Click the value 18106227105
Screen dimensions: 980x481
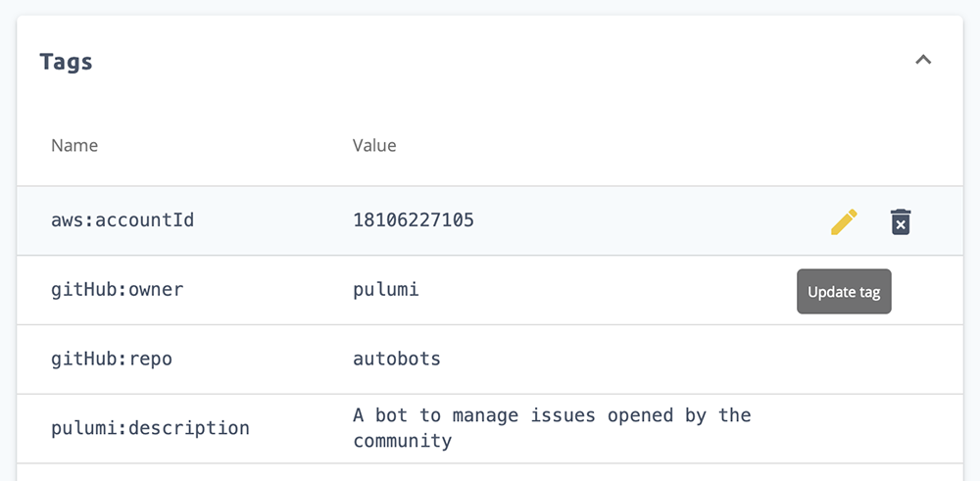pyautogui.click(x=413, y=220)
